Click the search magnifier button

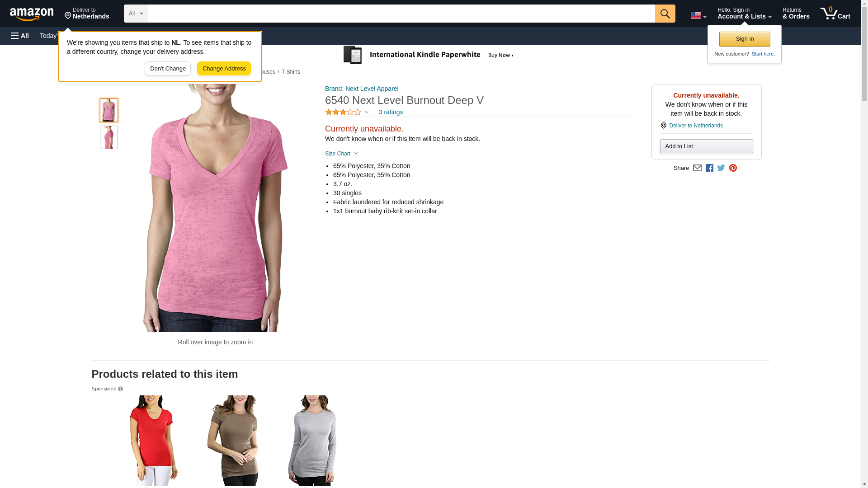pos(665,14)
